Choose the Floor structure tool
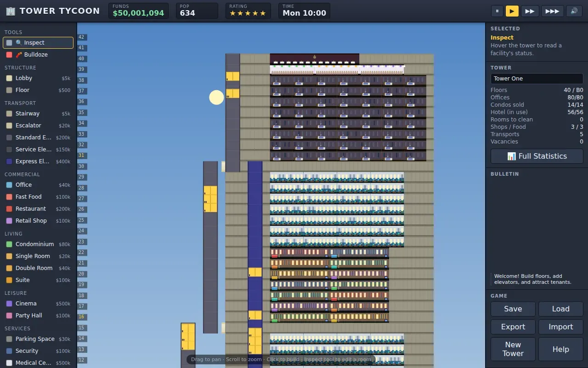The image size is (588, 368). point(38,90)
